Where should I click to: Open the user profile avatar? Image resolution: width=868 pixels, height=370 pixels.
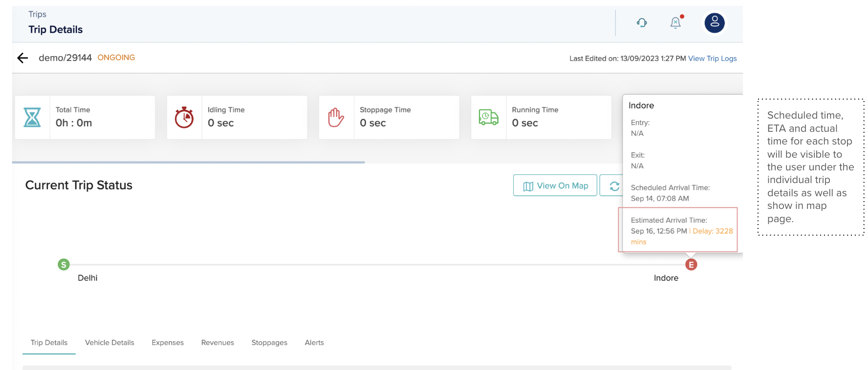click(714, 22)
